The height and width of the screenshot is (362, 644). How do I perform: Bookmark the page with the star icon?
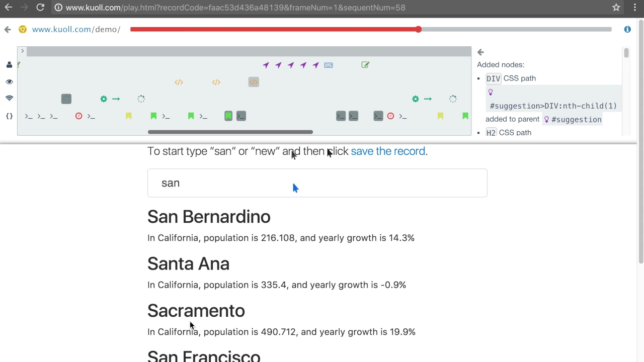[616, 8]
